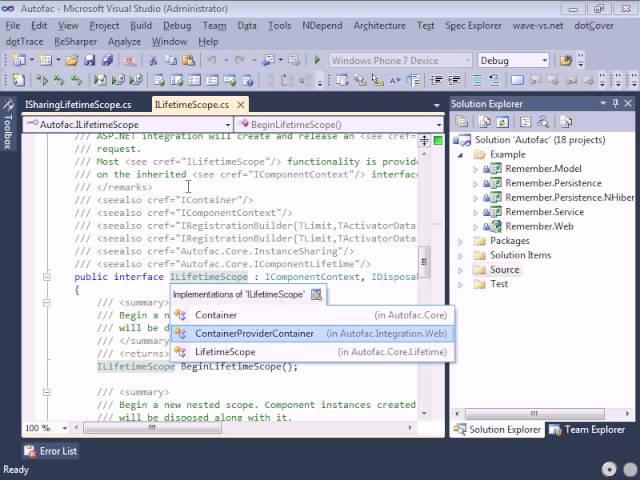Click the green status indicator square
Viewport: 640px width, 480px height.
coord(438,141)
